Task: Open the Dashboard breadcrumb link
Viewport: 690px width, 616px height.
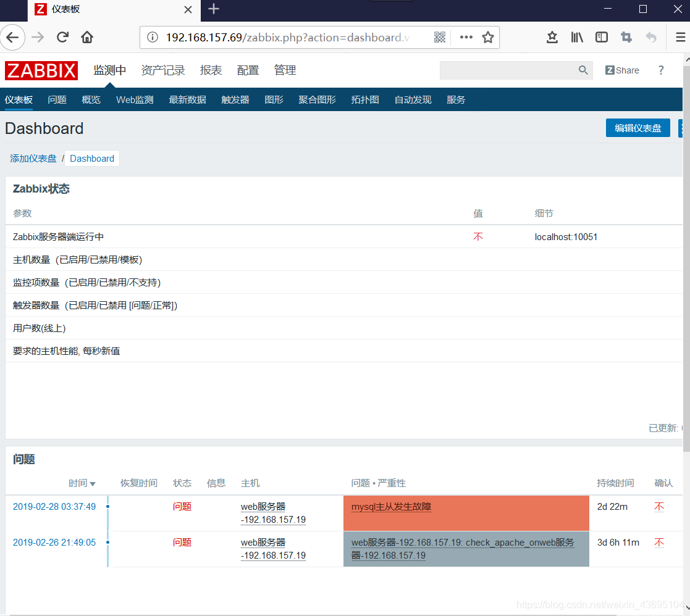Action: point(92,159)
